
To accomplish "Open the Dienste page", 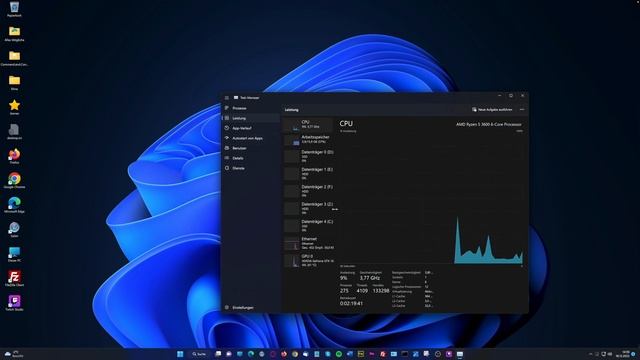I will 251,168.
